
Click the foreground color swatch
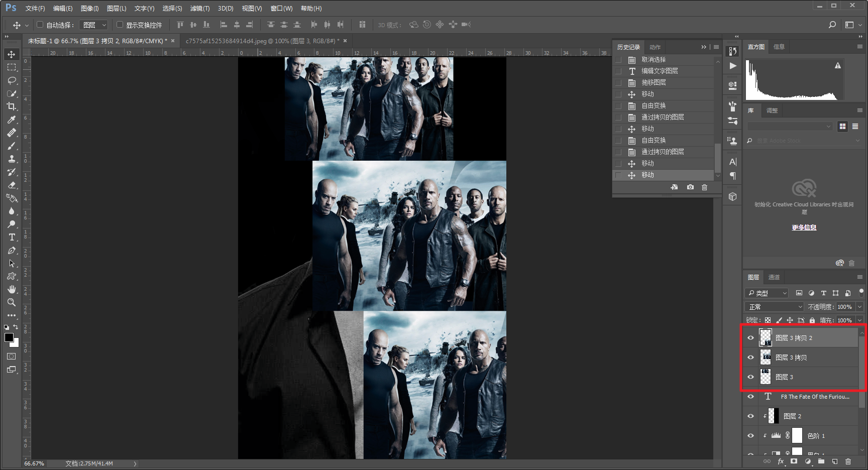click(9, 337)
